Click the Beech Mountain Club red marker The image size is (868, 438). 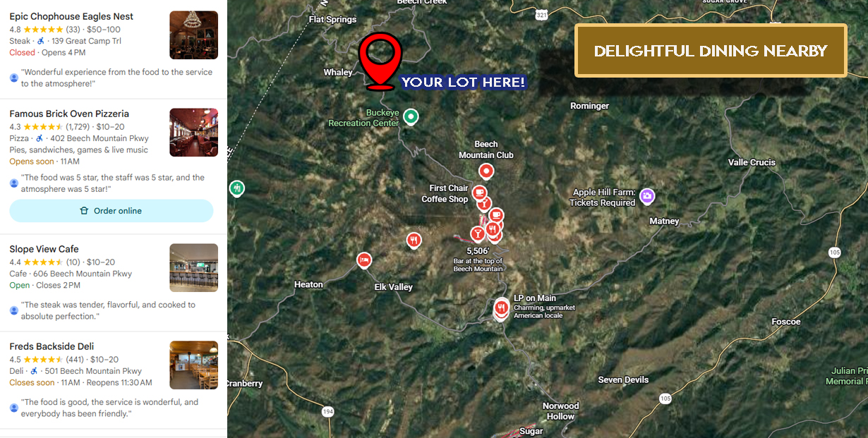point(486,171)
